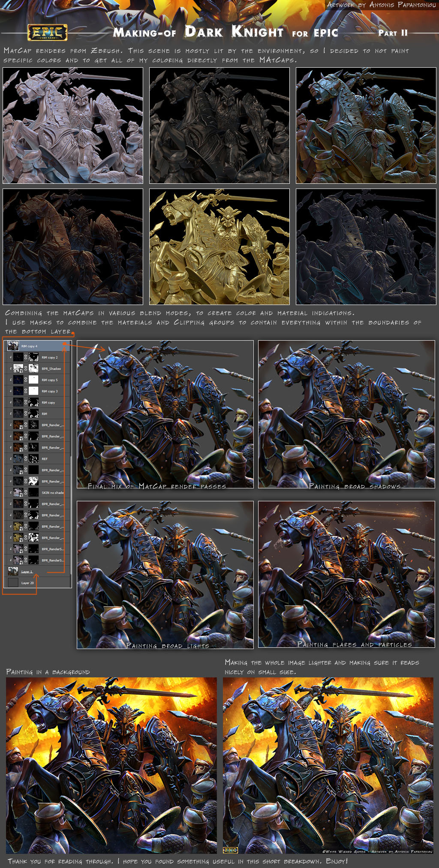Open the Final mix of MatCap passes image
Viewport: 439px width, 868px height.
tap(165, 414)
